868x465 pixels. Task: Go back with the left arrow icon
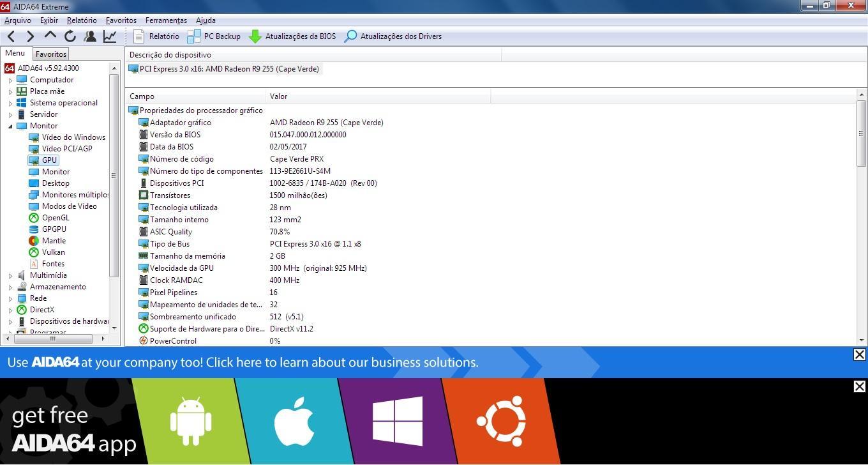pyautogui.click(x=11, y=36)
